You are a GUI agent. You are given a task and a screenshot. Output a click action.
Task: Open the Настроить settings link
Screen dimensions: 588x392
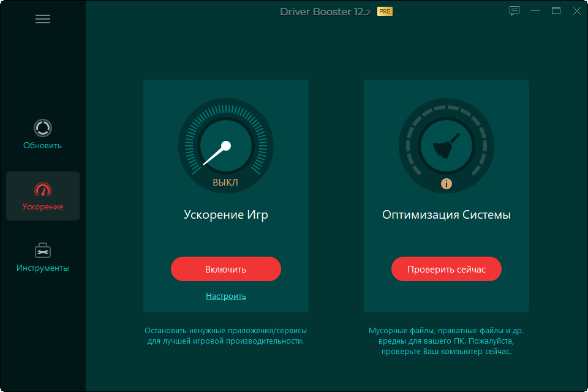(x=226, y=296)
